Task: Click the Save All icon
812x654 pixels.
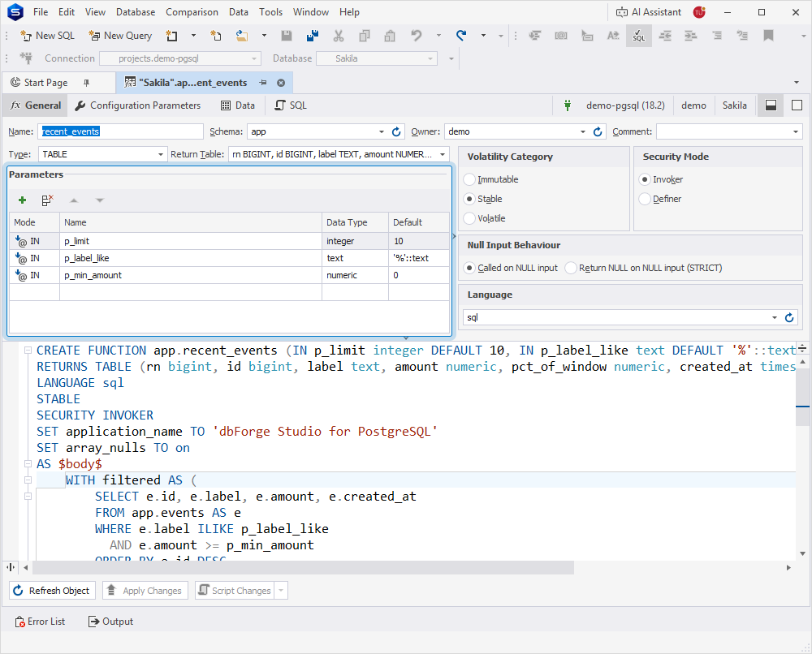Action: click(x=313, y=36)
